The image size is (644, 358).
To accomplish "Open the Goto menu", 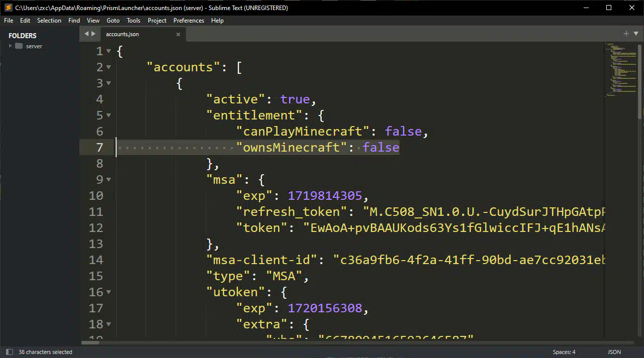I will tap(113, 21).
